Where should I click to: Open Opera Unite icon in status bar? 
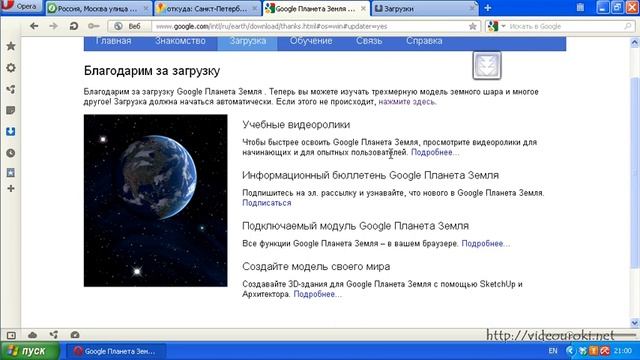pyautogui.click(x=53, y=335)
